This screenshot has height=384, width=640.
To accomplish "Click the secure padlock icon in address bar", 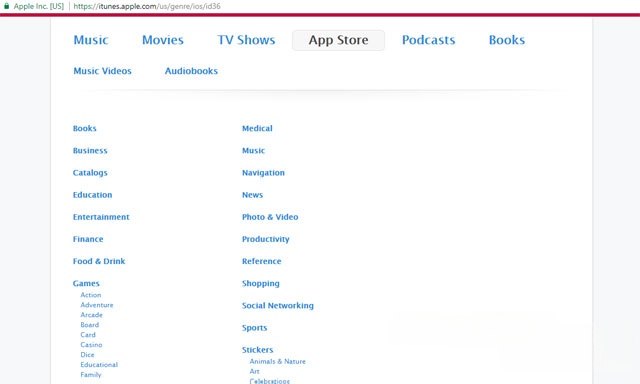I will click(x=7, y=6).
